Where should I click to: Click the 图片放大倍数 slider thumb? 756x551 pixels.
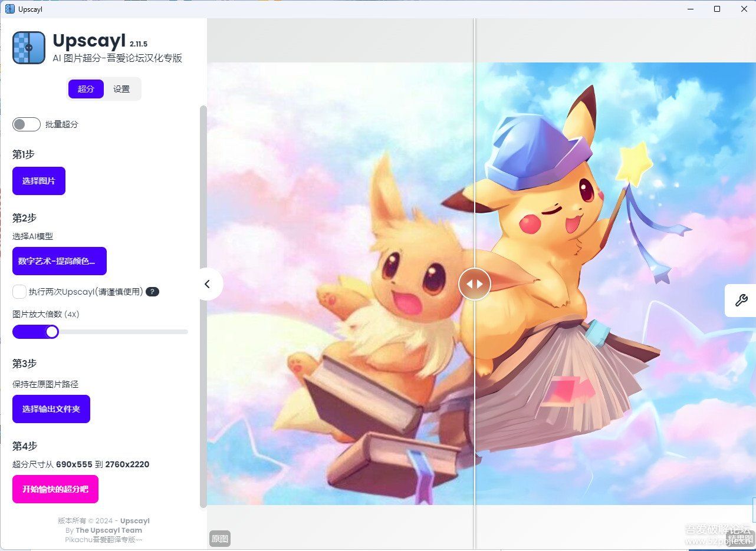coord(52,332)
